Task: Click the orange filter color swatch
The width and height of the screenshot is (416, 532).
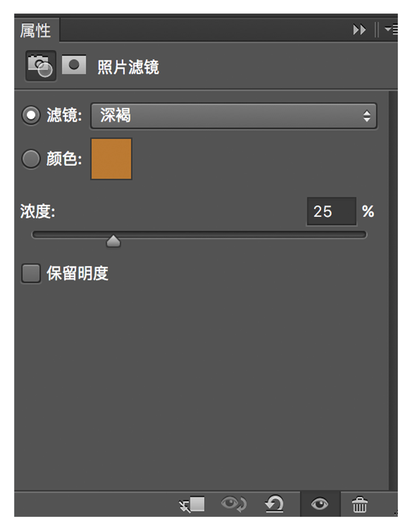Action: click(112, 159)
